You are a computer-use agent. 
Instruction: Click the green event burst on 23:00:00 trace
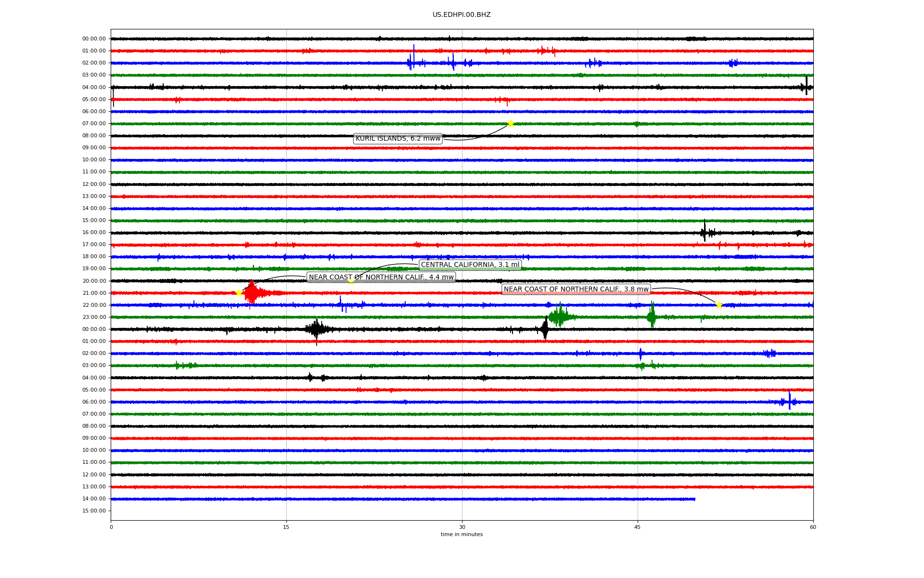(x=559, y=316)
